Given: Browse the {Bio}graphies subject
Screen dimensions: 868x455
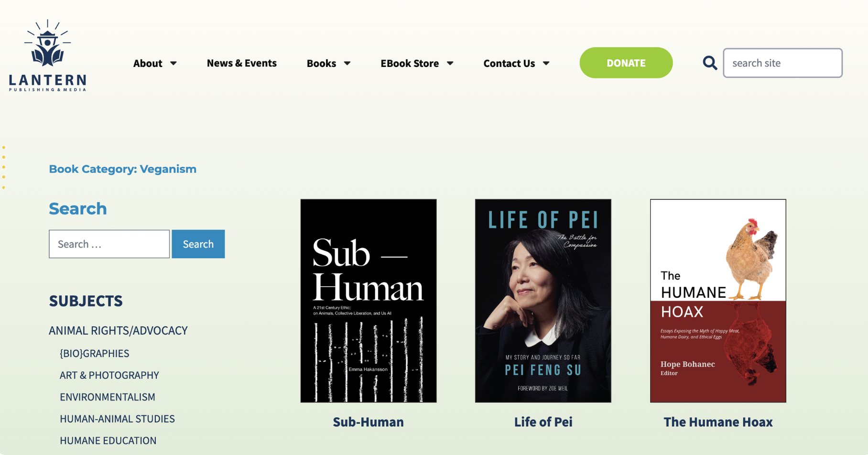Looking at the screenshot, I should [x=94, y=353].
